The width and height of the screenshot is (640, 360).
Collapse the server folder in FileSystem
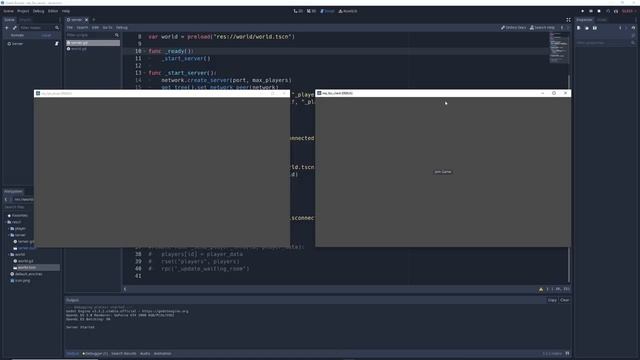point(9,235)
